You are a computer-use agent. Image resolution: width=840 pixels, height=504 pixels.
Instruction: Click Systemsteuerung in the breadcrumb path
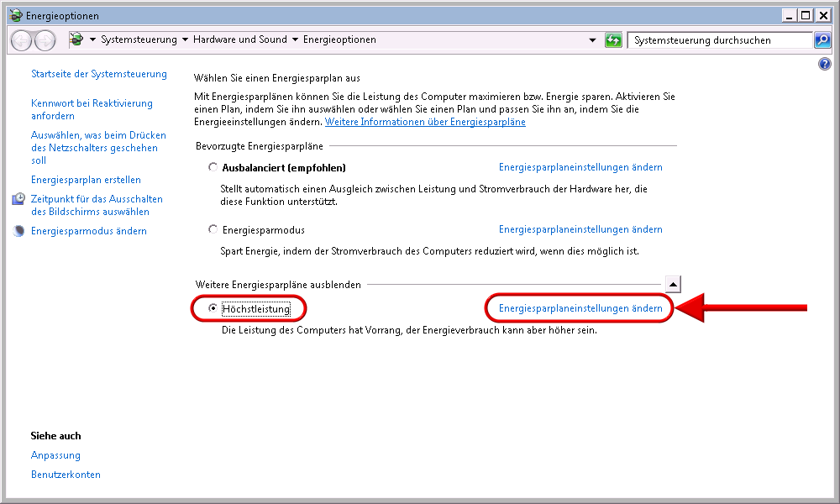coord(139,40)
